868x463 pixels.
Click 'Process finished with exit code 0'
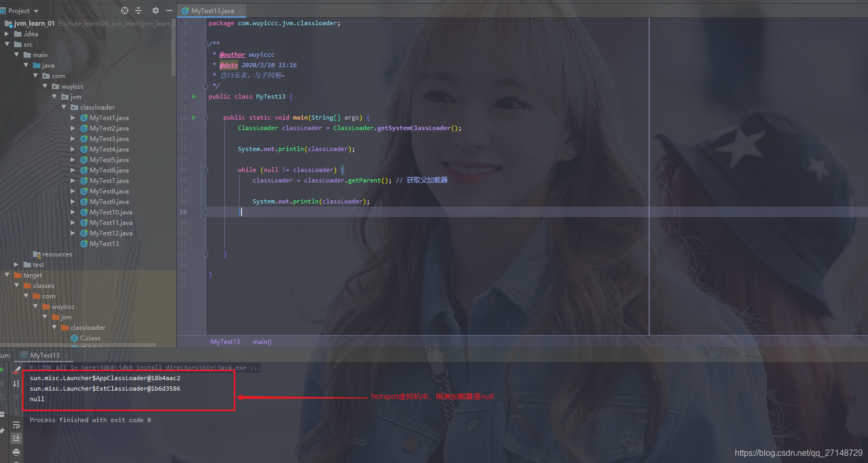(90, 420)
